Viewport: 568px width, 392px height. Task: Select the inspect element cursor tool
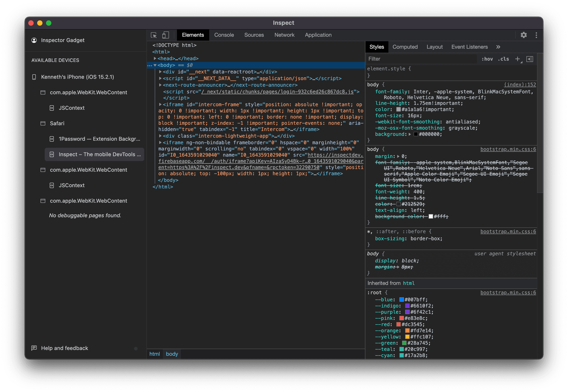[154, 35]
